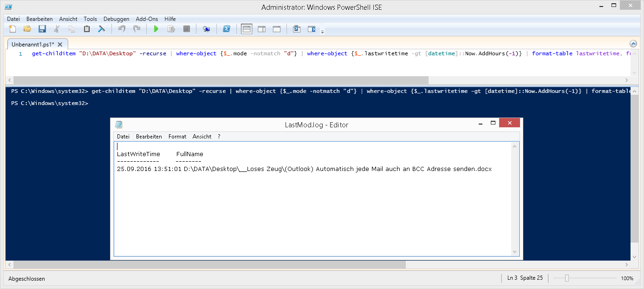Toggle maximized script pane layout

coord(276,29)
